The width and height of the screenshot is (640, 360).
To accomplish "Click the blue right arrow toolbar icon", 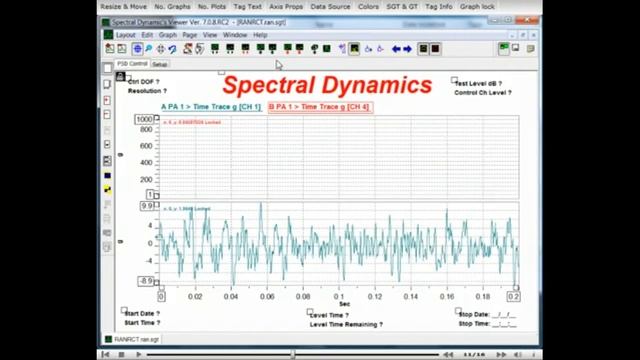I will (407, 49).
